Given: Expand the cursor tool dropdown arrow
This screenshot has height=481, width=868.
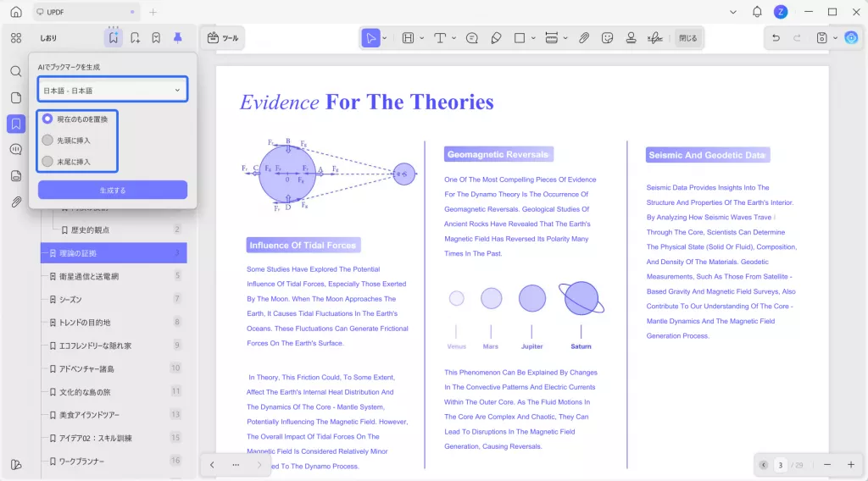Looking at the screenshot, I should coord(384,38).
